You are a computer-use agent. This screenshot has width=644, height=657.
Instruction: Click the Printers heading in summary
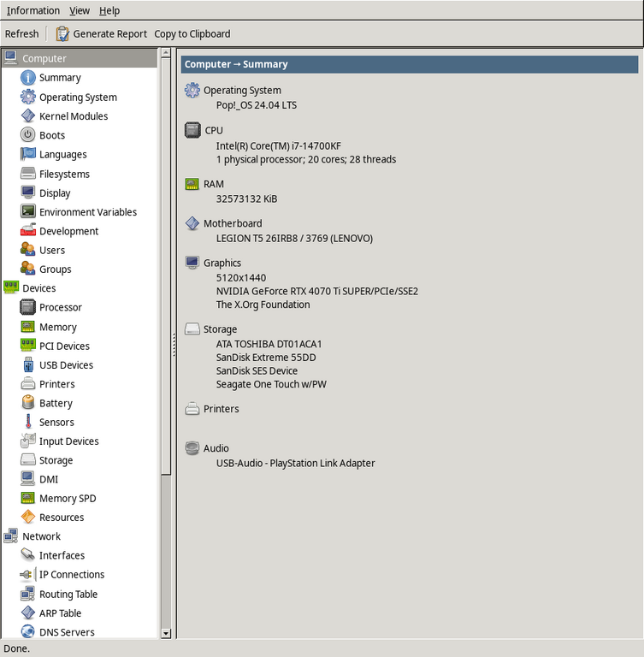222,409
